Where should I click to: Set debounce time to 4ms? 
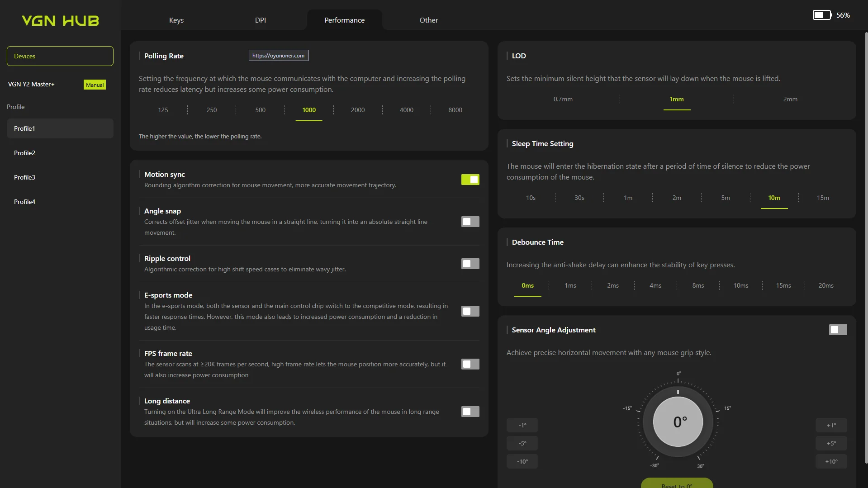pyautogui.click(x=655, y=285)
